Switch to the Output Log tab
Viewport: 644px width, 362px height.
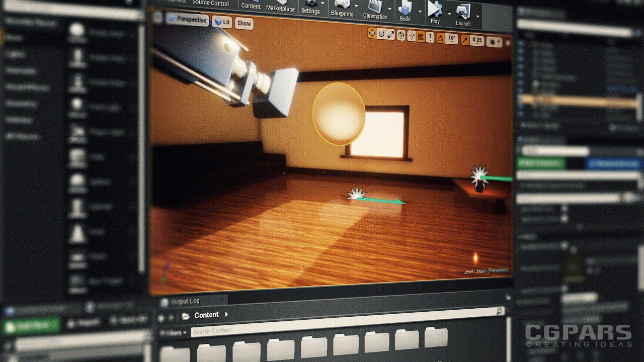coord(185,301)
